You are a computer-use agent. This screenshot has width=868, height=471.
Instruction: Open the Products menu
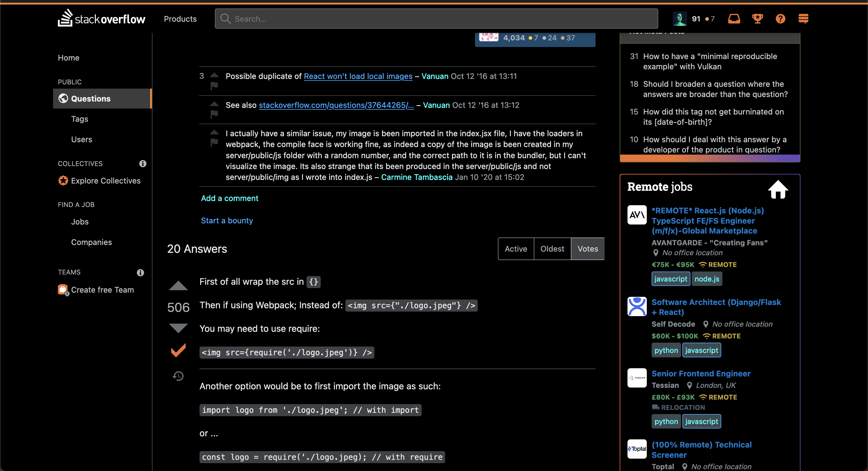[x=180, y=19]
